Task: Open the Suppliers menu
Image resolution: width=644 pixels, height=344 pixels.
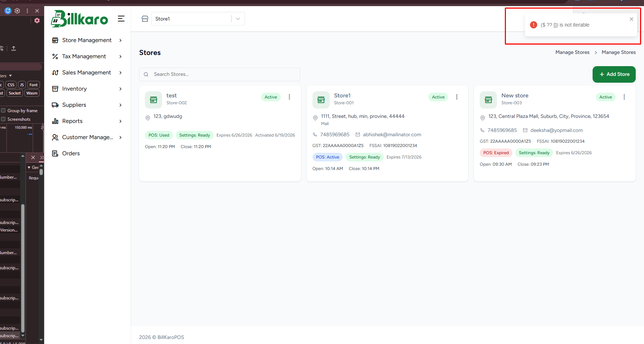Action: click(87, 105)
